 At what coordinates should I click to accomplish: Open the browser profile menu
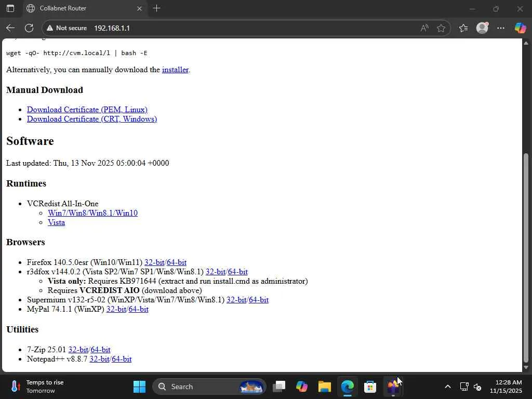click(482, 28)
